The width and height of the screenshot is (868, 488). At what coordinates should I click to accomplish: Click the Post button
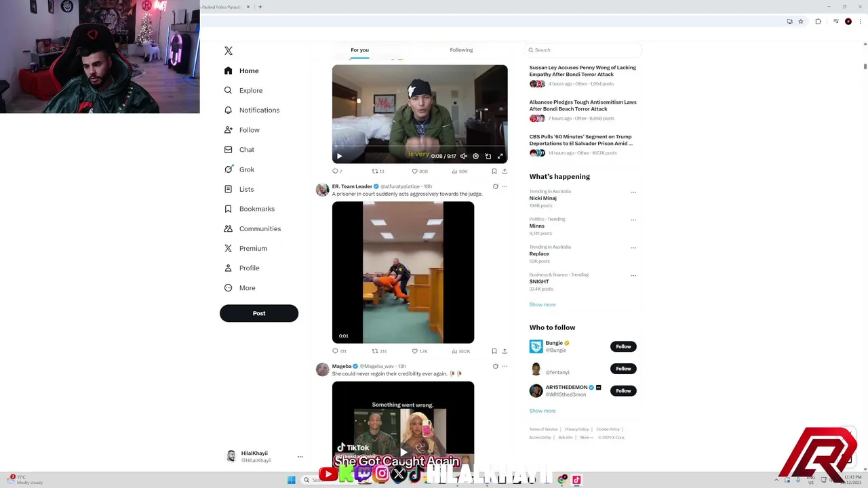tap(259, 313)
